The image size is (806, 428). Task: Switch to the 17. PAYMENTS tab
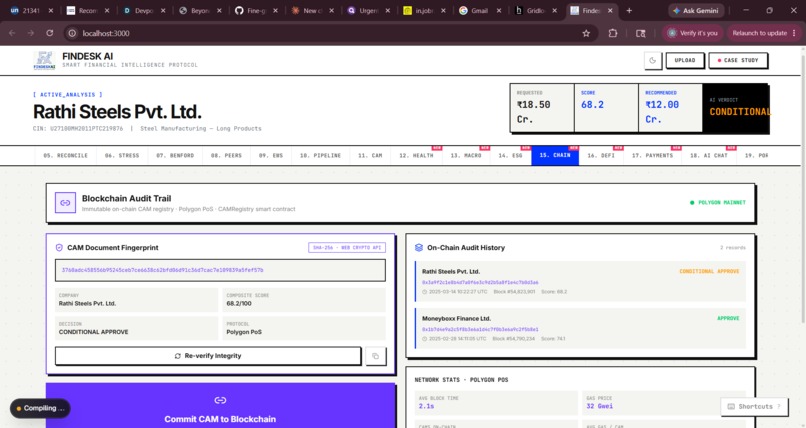[x=652, y=155]
